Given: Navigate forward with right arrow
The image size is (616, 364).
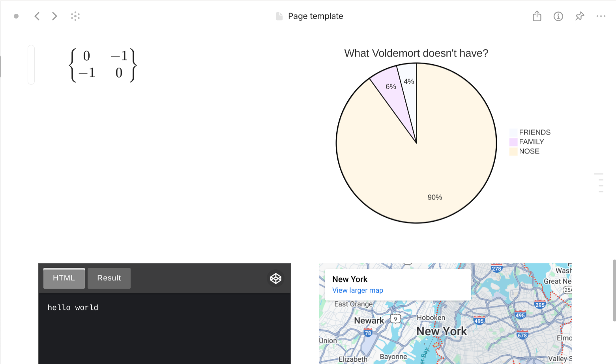Looking at the screenshot, I should click(54, 16).
